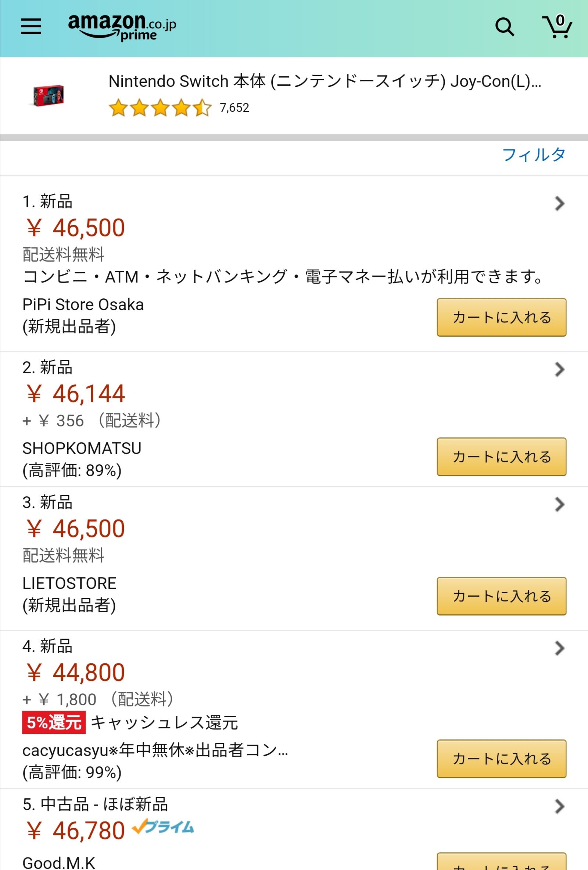This screenshot has width=588, height=870.
Task: Open seller page for Good.M.K
Action: (x=59, y=863)
